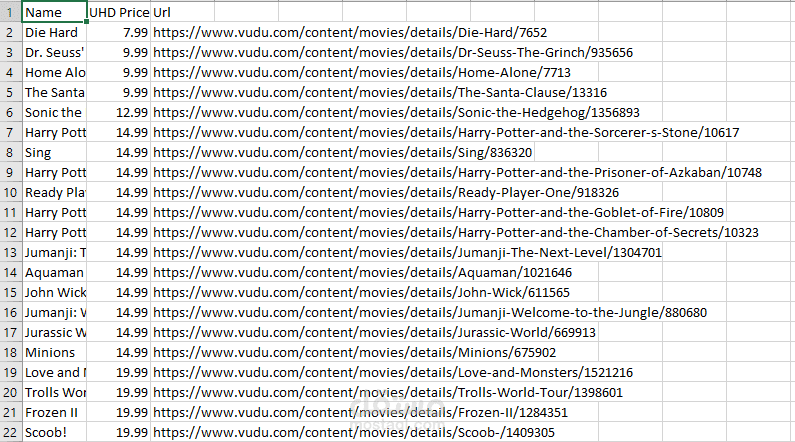
Task: Select the 14.99 price for Aquaman
Action: tap(119, 273)
